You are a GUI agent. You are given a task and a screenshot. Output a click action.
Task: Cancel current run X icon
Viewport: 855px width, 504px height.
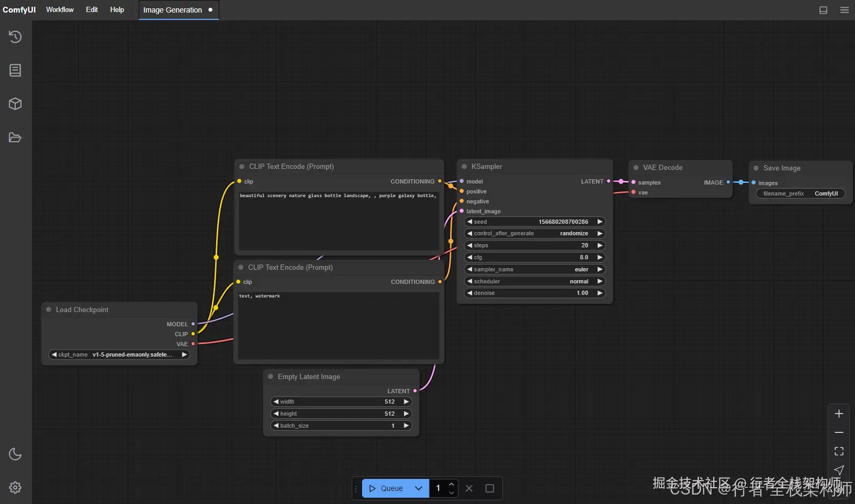(x=469, y=488)
